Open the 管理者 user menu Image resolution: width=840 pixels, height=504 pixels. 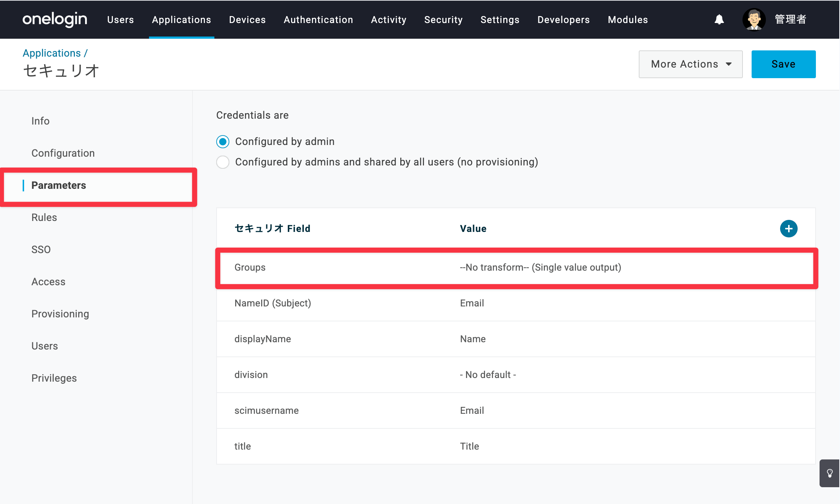(790, 19)
